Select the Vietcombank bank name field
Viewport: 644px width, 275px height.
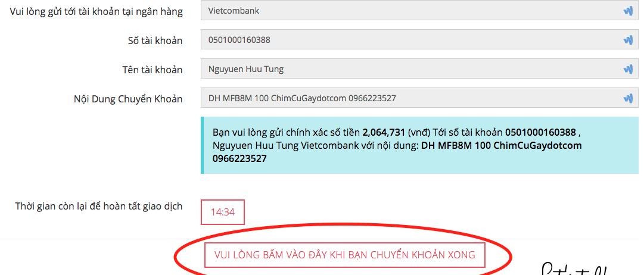coord(419,11)
